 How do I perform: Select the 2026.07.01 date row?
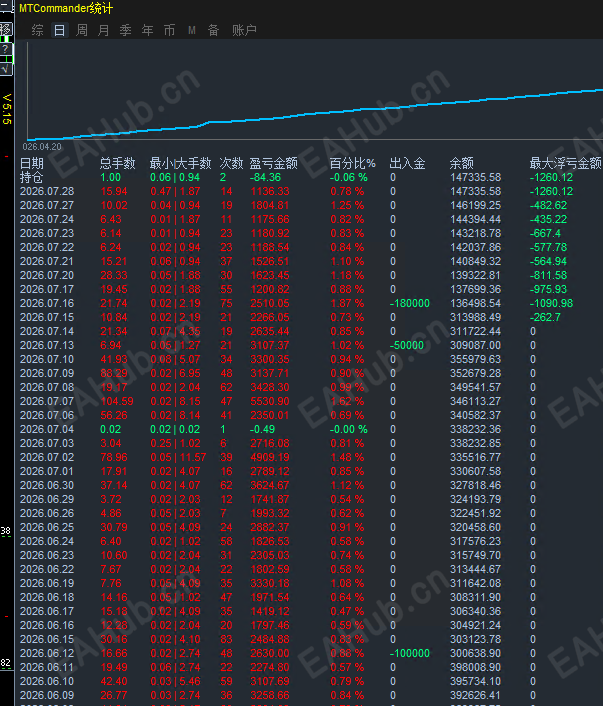pyautogui.click(x=47, y=471)
